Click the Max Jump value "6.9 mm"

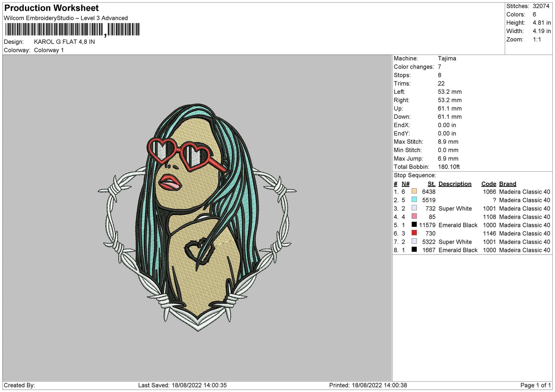coord(448,159)
